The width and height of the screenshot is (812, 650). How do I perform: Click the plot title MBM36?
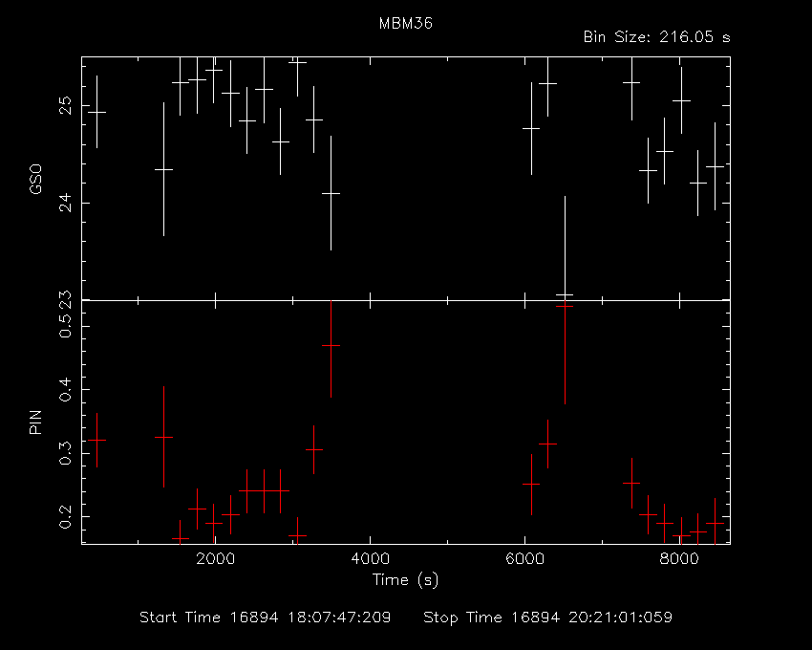point(405,23)
